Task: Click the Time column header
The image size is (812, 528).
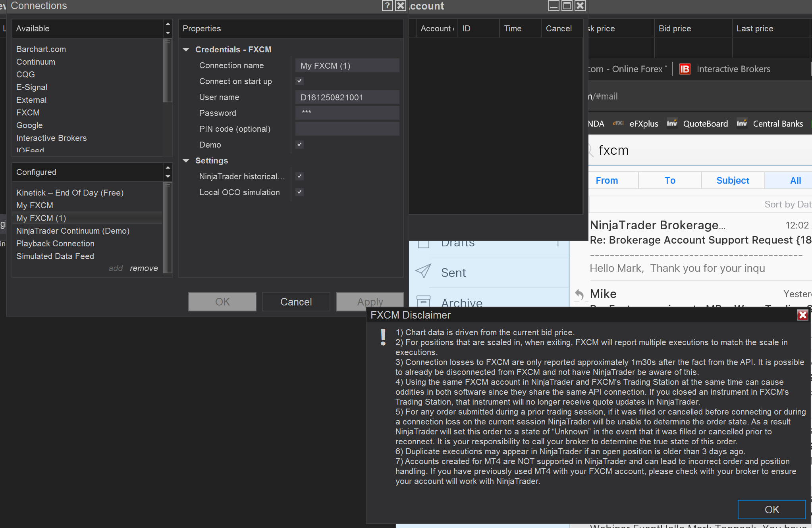Action: [520, 29]
